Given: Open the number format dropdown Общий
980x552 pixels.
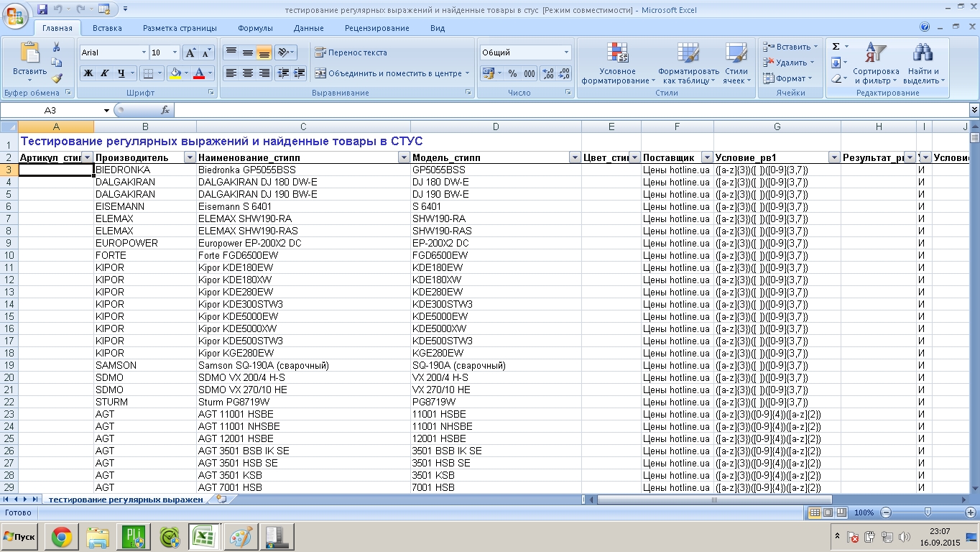Looking at the screenshot, I should click(x=566, y=52).
